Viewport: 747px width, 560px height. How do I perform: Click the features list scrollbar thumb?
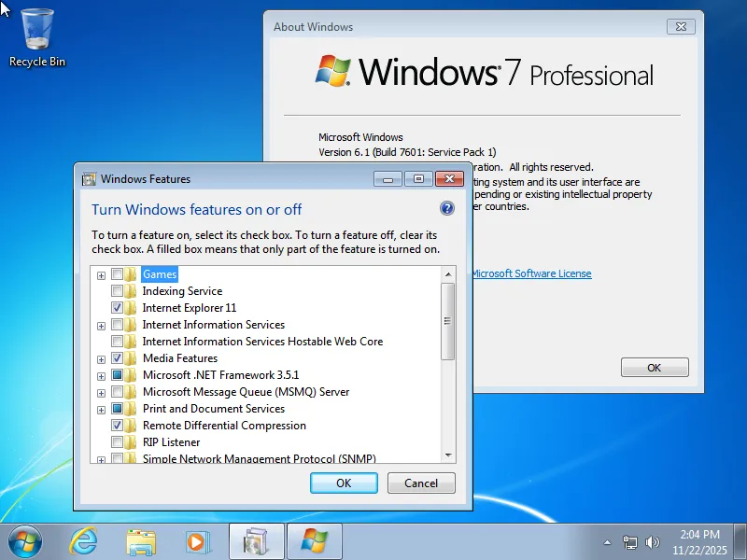(447, 321)
